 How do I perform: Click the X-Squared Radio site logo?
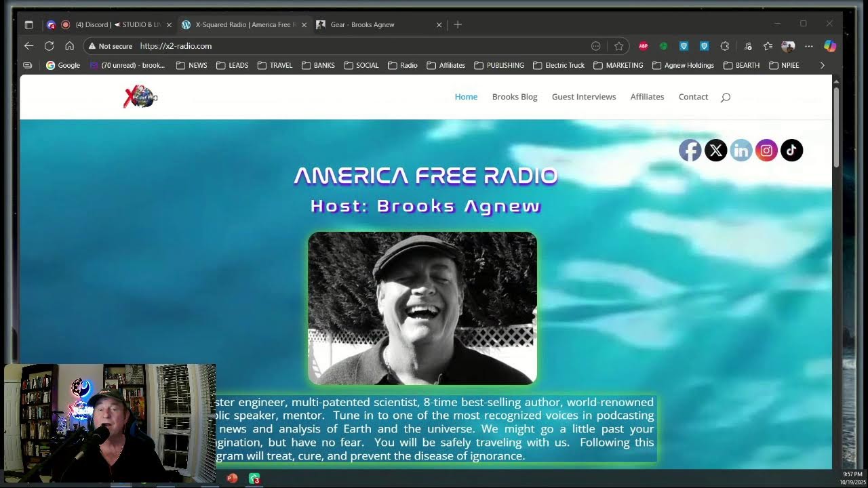click(140, 97)
